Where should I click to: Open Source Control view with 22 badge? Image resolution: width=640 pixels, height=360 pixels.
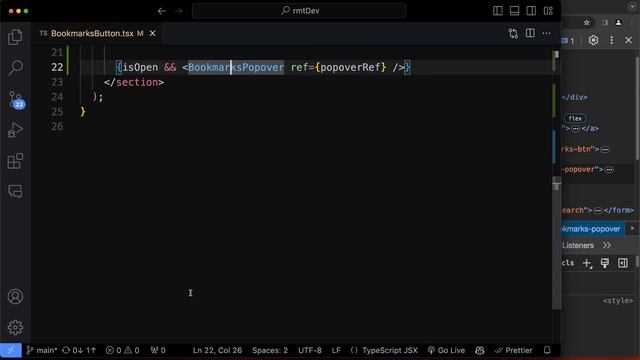[16, 100]
